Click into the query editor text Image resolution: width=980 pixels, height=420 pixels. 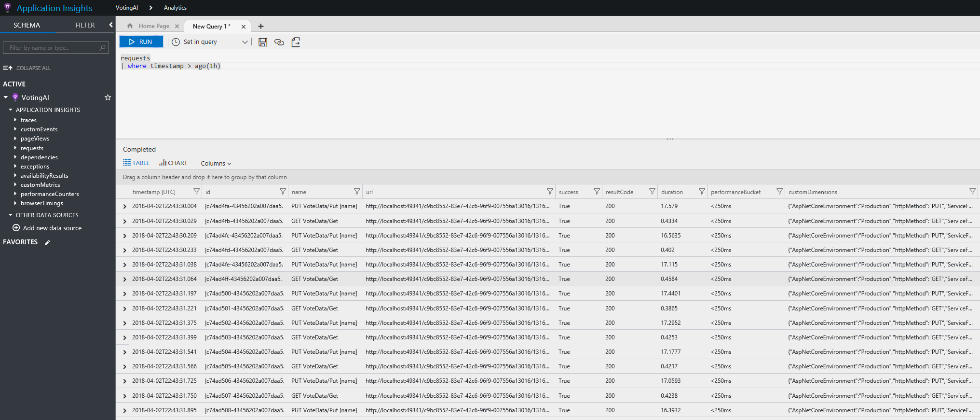pos(171,62)
